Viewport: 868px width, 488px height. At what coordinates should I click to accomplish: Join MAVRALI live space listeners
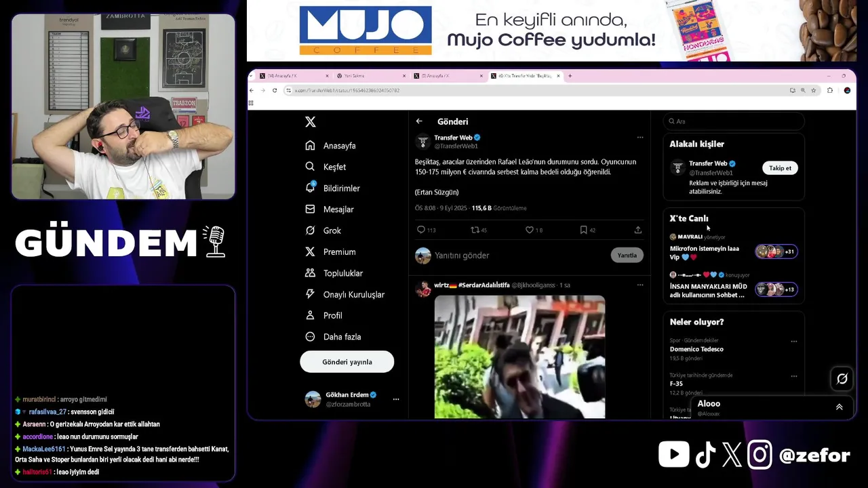pos(776,251)
